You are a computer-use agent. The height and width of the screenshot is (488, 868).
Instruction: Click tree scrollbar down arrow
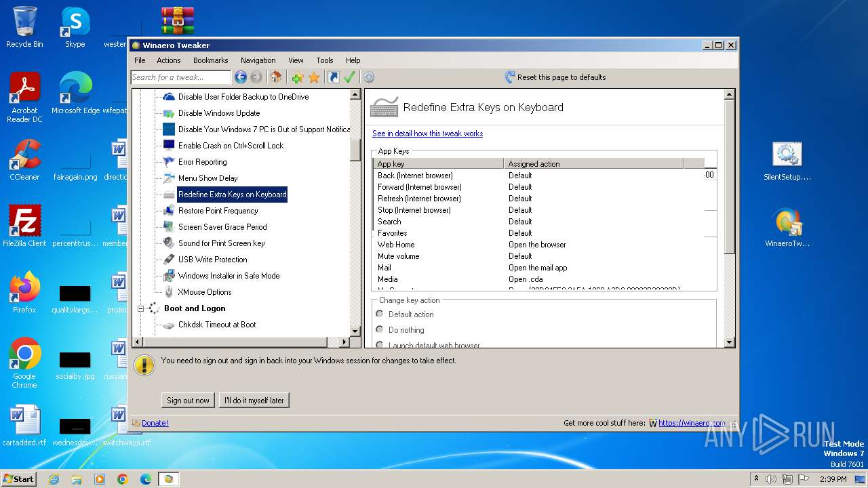(355, 331)
